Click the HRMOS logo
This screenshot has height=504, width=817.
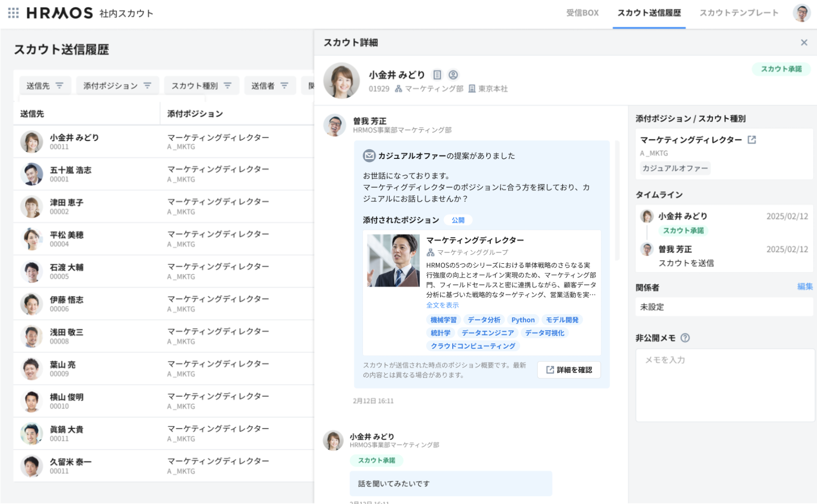[60, 13]
